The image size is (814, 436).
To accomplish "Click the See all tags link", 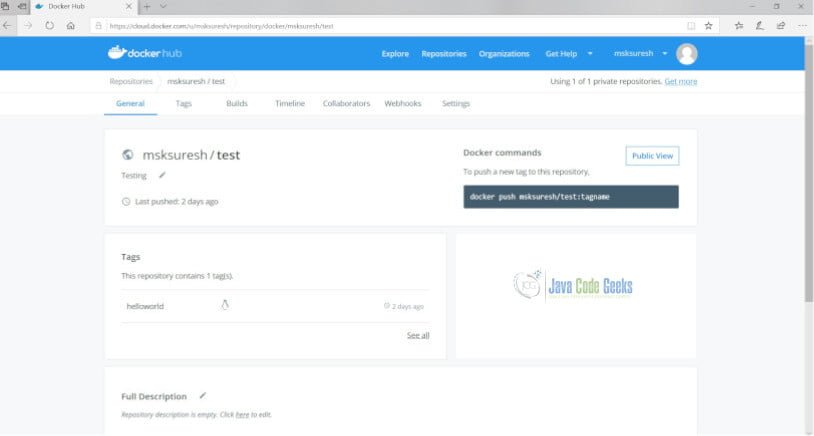I will (418, 335).
